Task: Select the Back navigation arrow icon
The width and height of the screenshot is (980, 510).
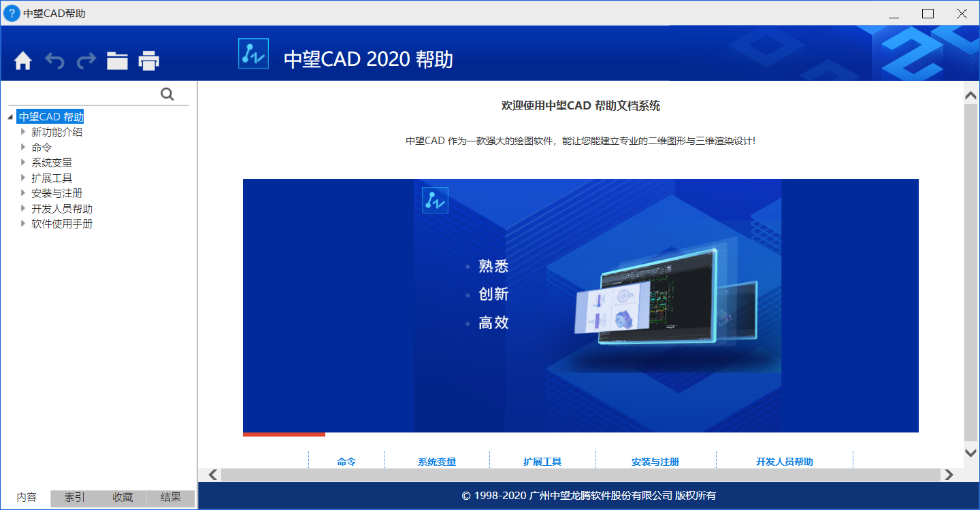Action: click(x=54, y=61)
